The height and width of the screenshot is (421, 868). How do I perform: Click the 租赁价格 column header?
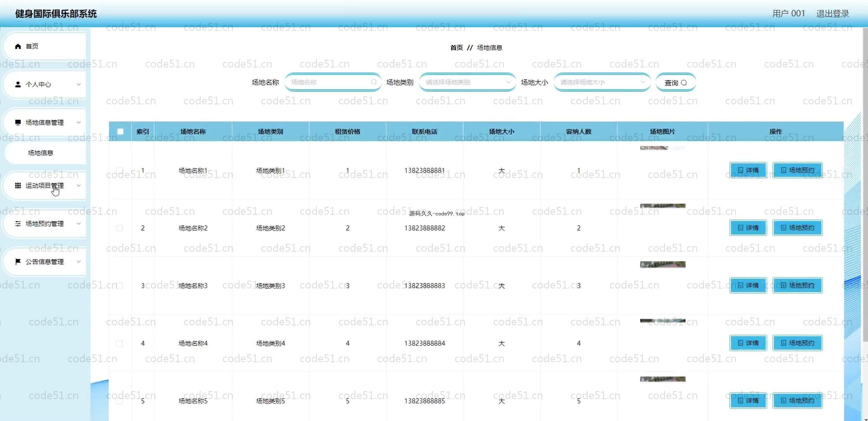[x=347, y=132]
